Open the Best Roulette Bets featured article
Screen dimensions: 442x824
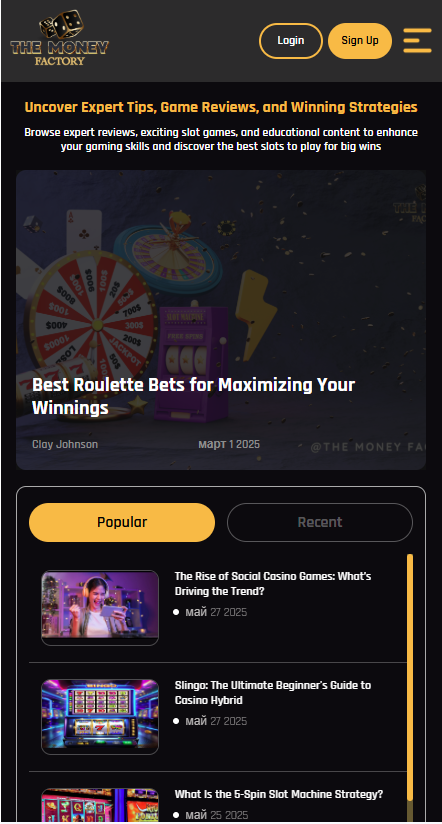193,396
